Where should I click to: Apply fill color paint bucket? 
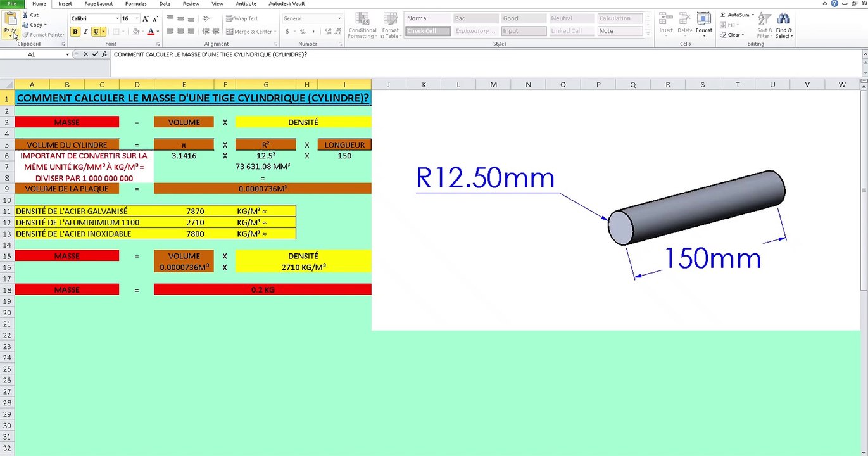(135, 32)
